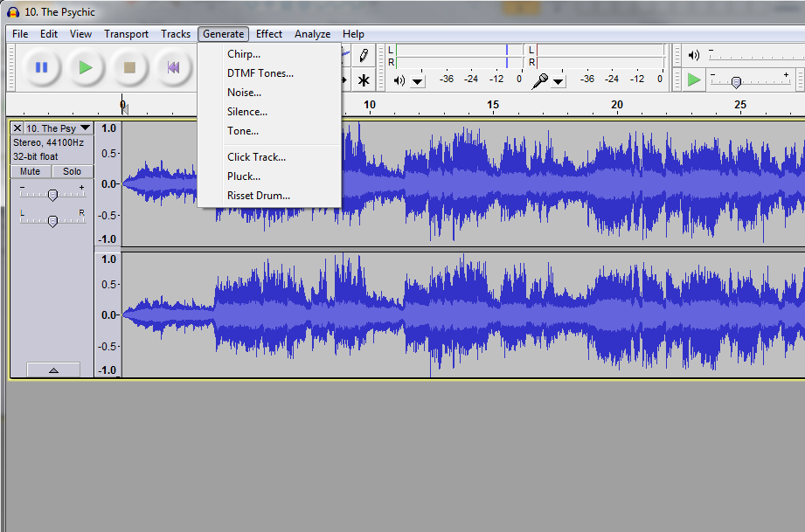Click the upper channel vertical scale
Image resolution: width=805 pixels, height=532 pixels.
click(x=108, y=183)
